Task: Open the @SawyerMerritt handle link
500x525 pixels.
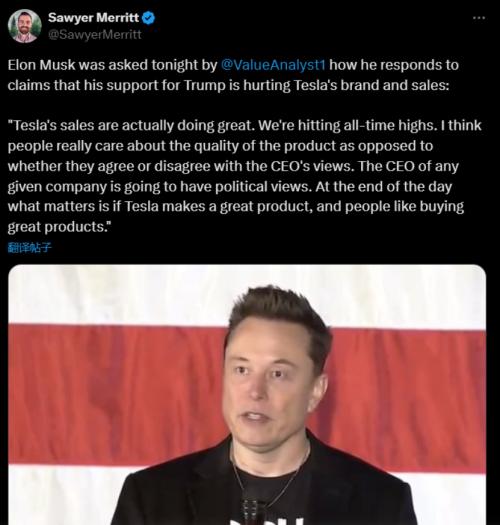Action: point(95,34)
